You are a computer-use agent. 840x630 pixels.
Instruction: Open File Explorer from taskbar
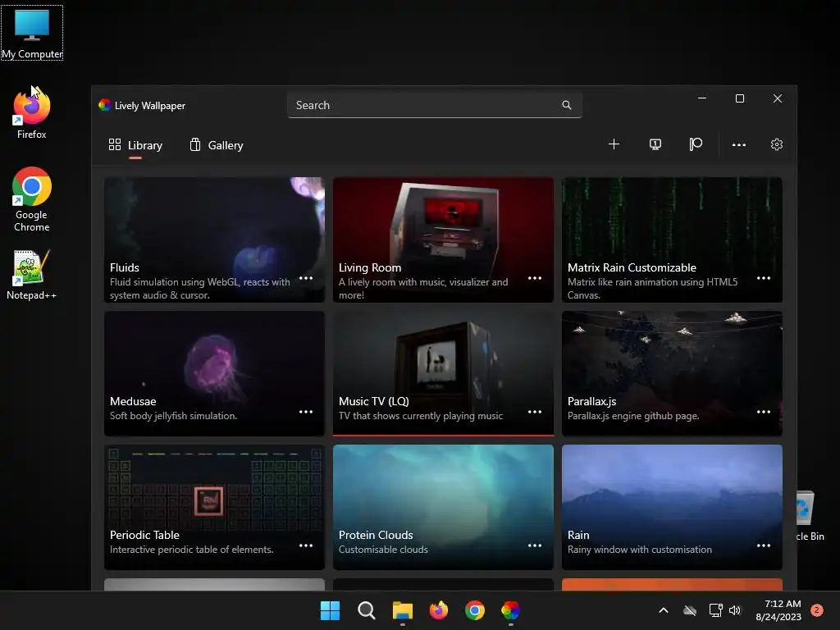(402, 610)
